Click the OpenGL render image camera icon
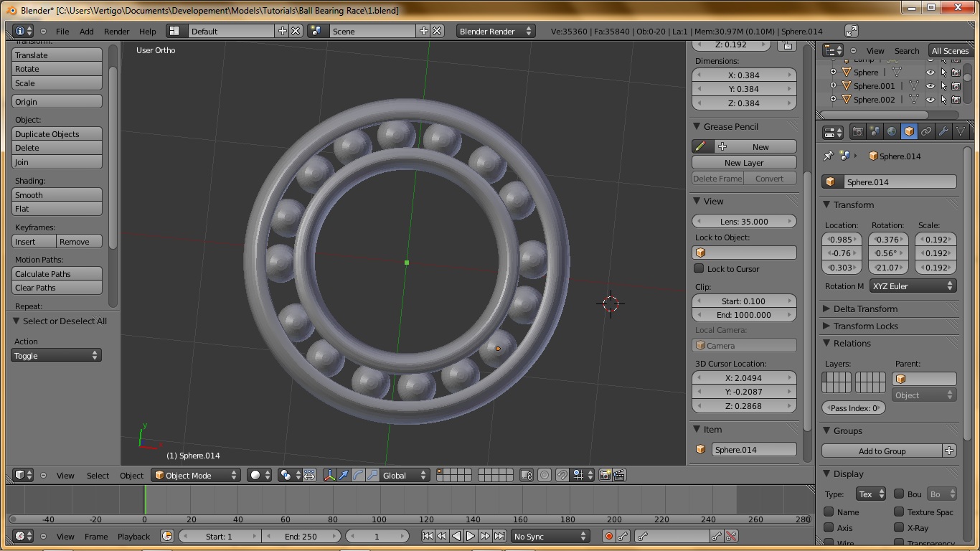Screen dimensions: 980x551 coord(605,475)
